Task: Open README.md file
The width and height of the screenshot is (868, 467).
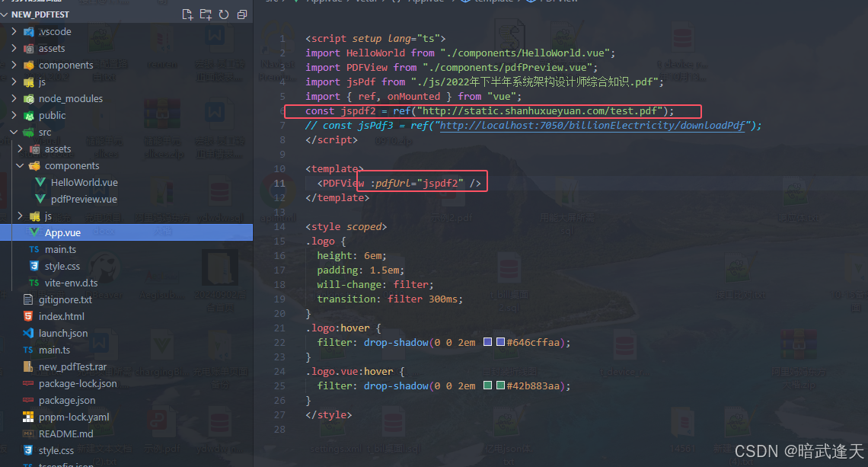Action: 66,433
